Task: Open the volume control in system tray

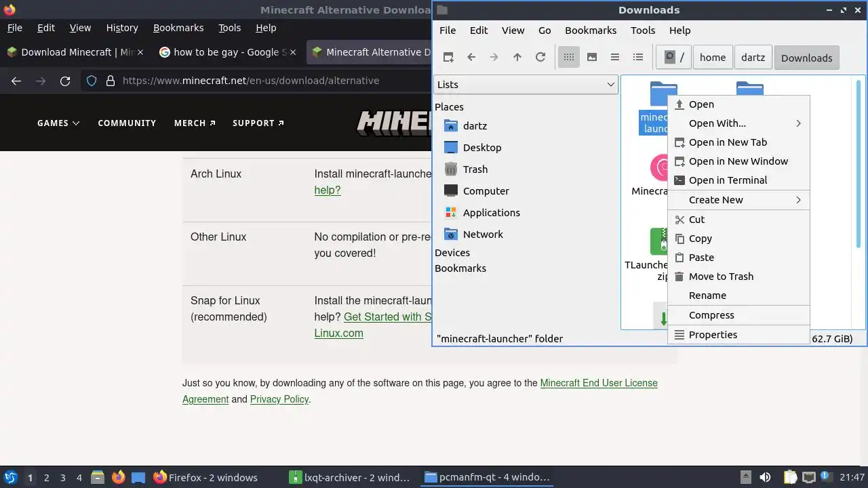Action: point(765,477)
